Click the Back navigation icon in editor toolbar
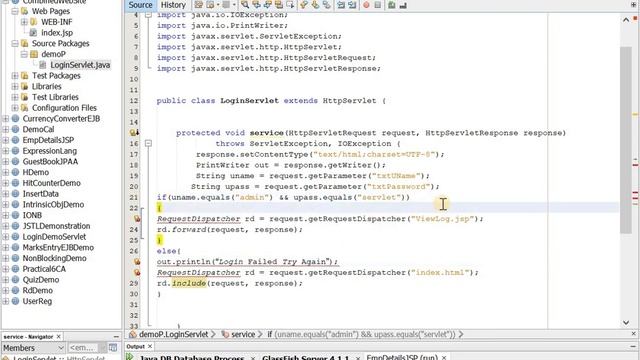 [x=210, y=5]
